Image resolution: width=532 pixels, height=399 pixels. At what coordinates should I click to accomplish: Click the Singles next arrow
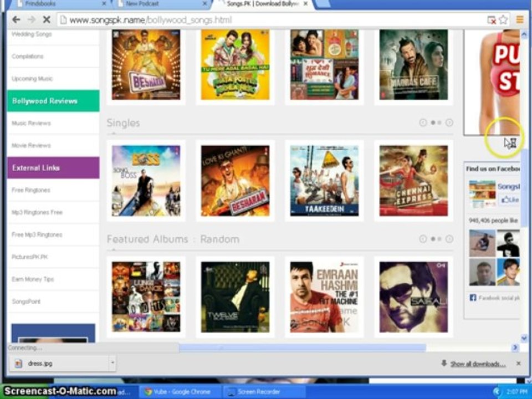(449, 123)
